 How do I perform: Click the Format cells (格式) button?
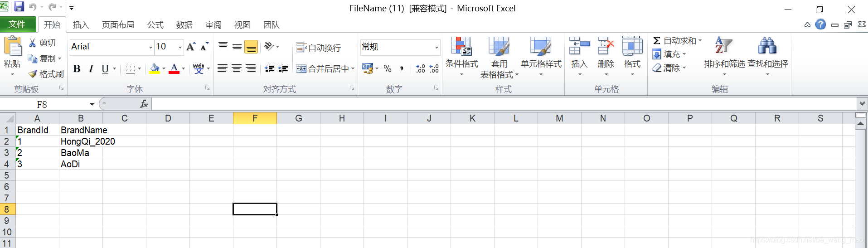click(632, 56)
